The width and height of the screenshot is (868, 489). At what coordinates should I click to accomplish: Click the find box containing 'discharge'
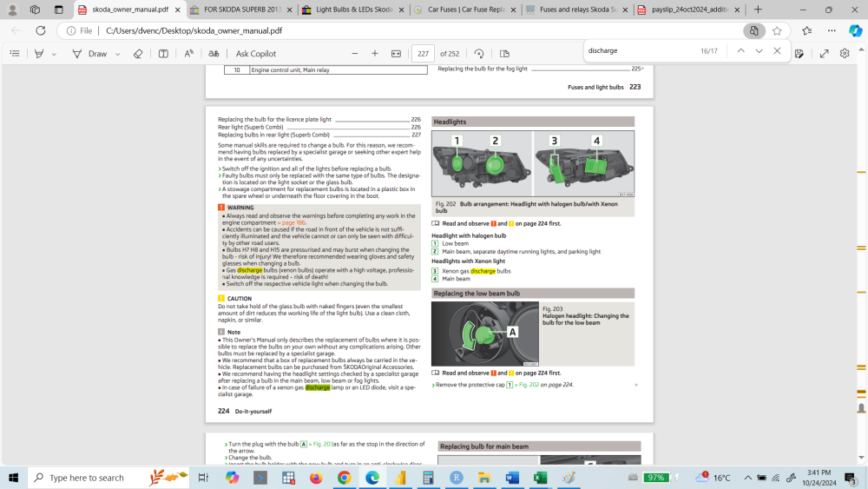coord(640,50)
